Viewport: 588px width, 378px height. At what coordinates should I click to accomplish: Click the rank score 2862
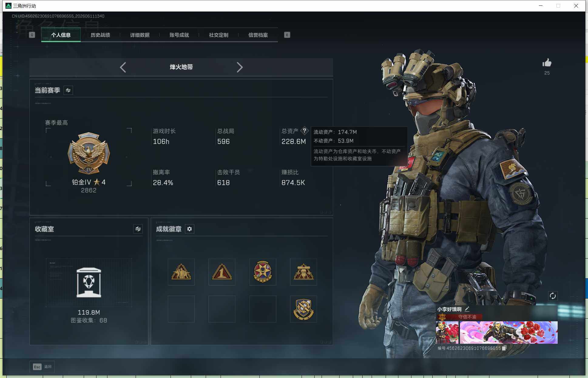(x=89, y=190)
